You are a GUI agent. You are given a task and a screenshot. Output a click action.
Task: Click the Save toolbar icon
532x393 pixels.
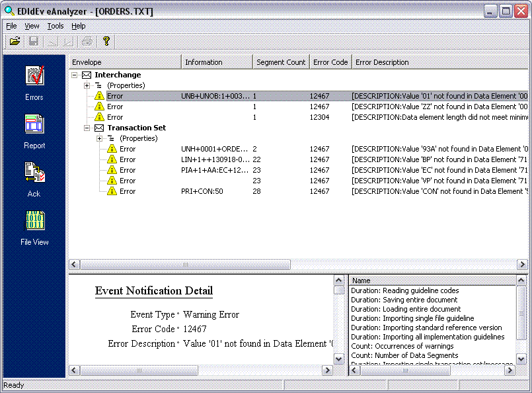pos(33,42)
